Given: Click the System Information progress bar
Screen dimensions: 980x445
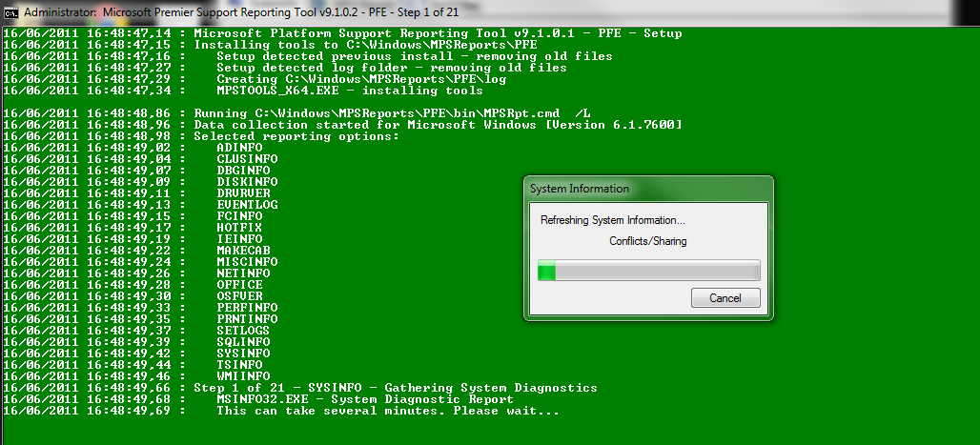Looking at the screenshot, I should (x=649, y=271).
